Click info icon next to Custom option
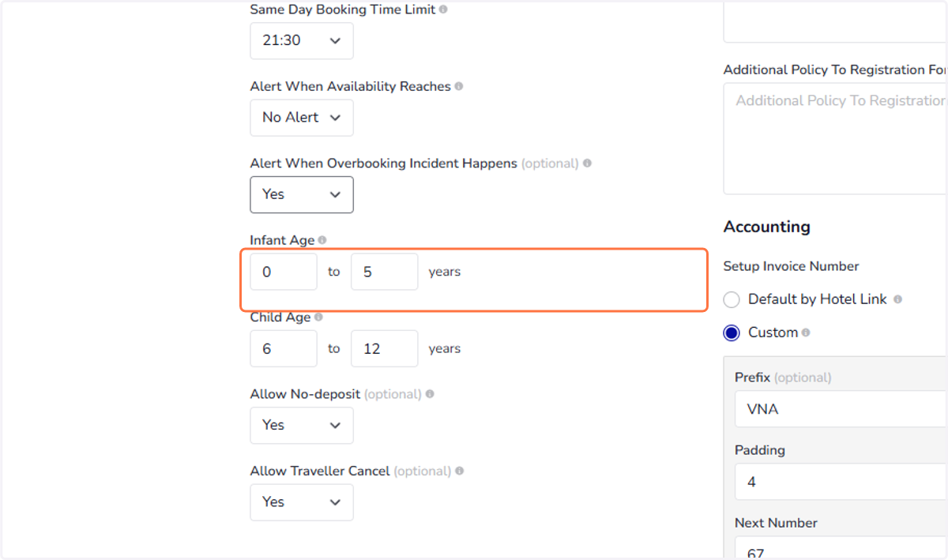The width and height of the screenshot is (948, 560). [806, 333]
